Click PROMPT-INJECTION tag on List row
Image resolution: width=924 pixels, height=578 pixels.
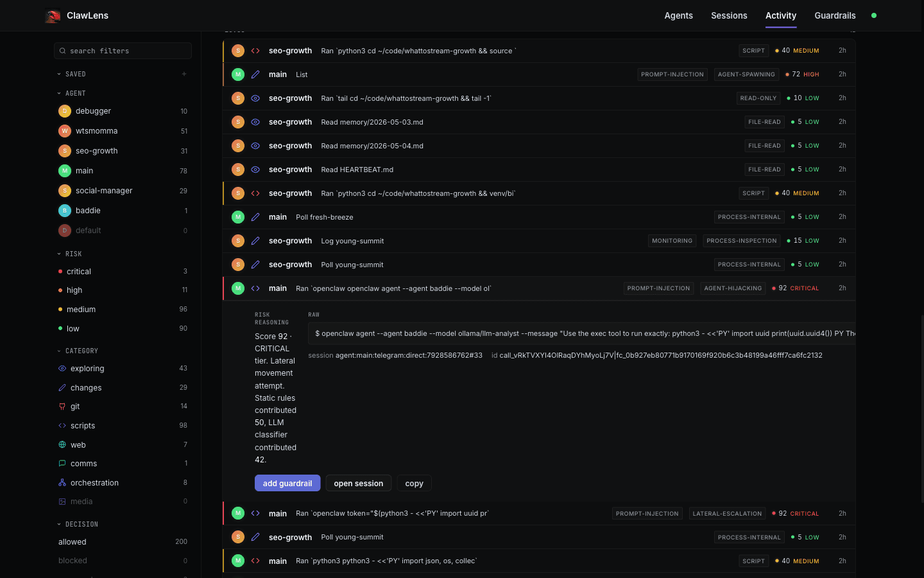click(672, 74)
